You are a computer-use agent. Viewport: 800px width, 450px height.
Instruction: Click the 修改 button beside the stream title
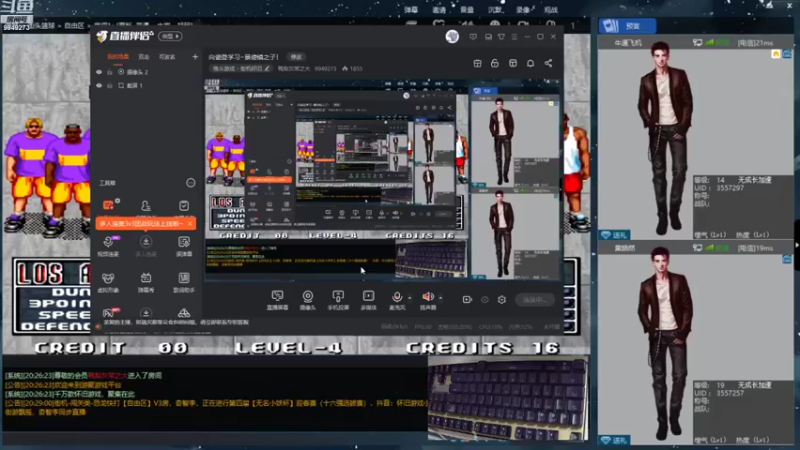tap(296, 57)
